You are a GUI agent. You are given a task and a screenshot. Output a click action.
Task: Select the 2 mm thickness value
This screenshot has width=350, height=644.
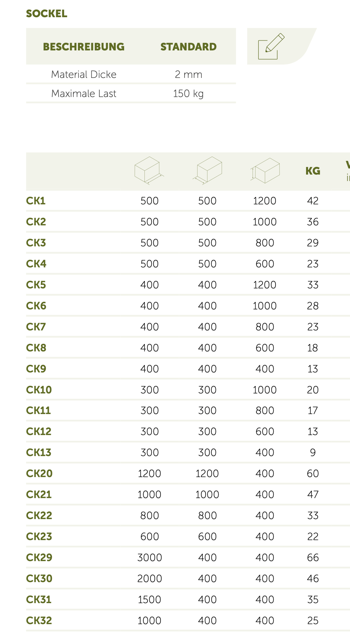(x=188, y=74)
